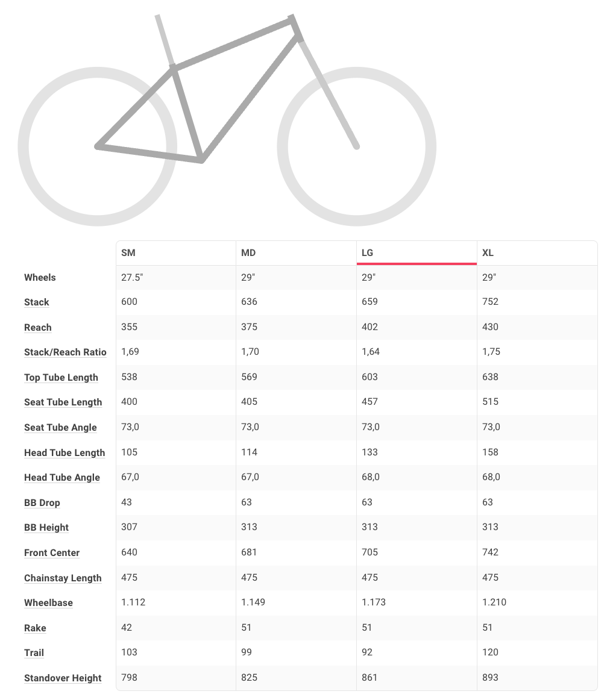Open the Standover Height definition
Viewport: 604px width, 700px height.
(x=63, y=678)
